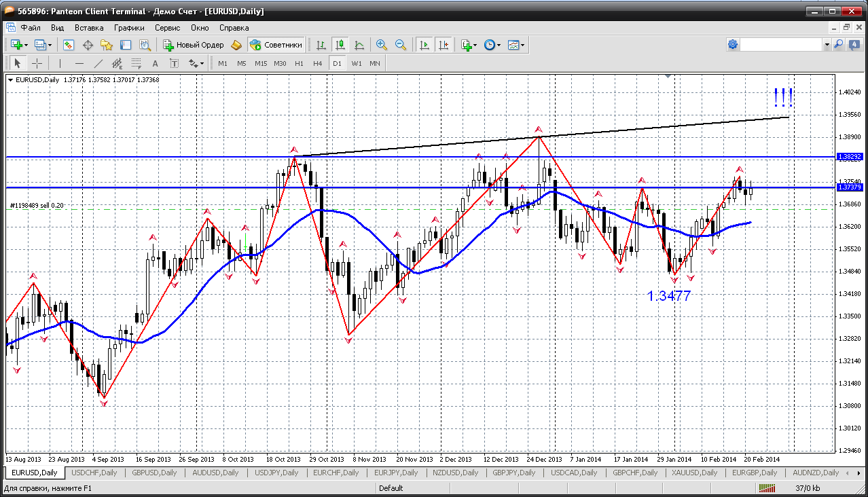Expand the profiles dropdown arrow
868x497 pixels.
(x=50, y=45)
